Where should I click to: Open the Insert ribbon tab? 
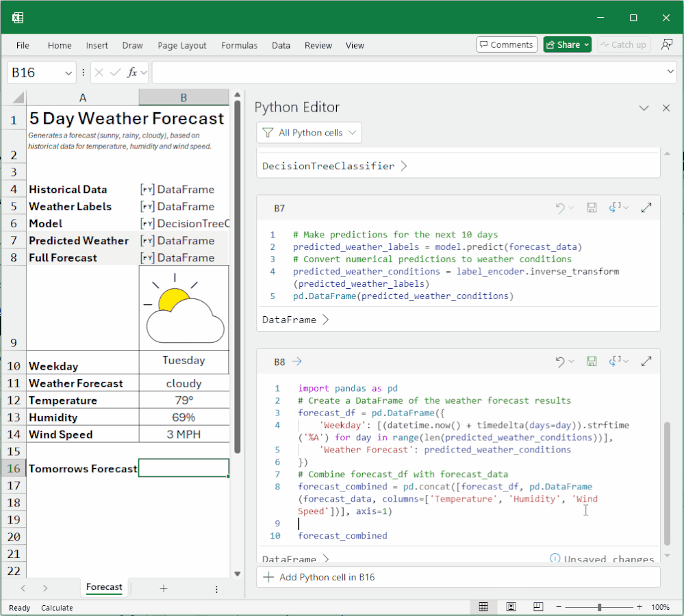pos(97,45)
